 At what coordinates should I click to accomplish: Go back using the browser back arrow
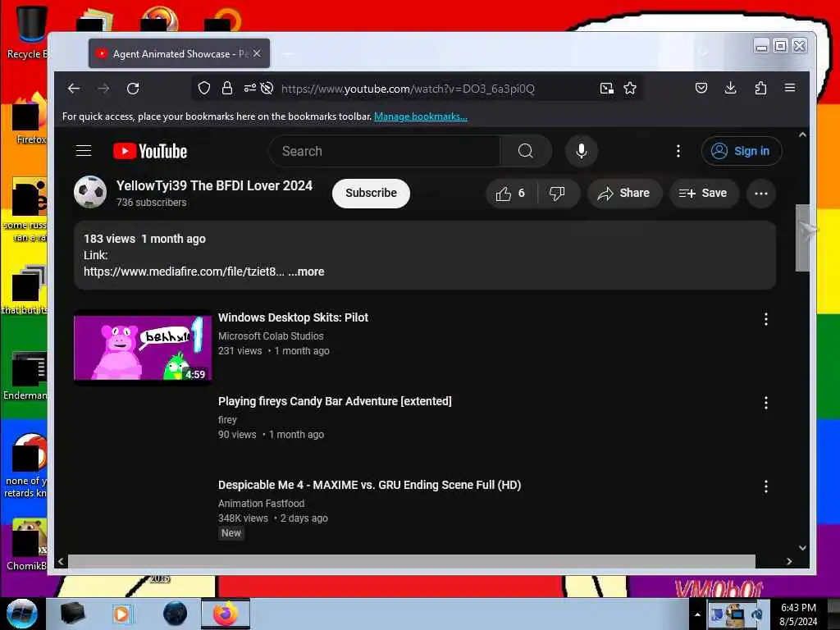click(74, 89)
